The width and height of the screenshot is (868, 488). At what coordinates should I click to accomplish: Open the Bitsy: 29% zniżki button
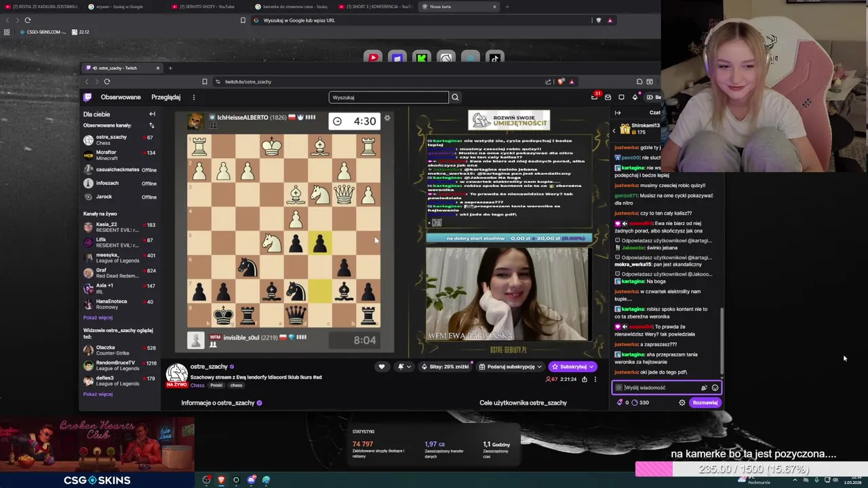point(446,367)
